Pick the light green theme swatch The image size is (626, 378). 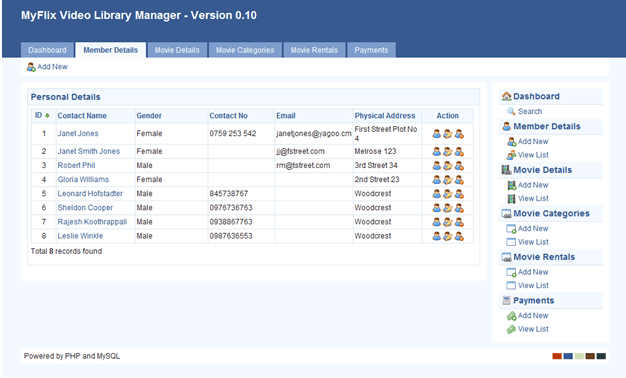click(x=579, y=356)
